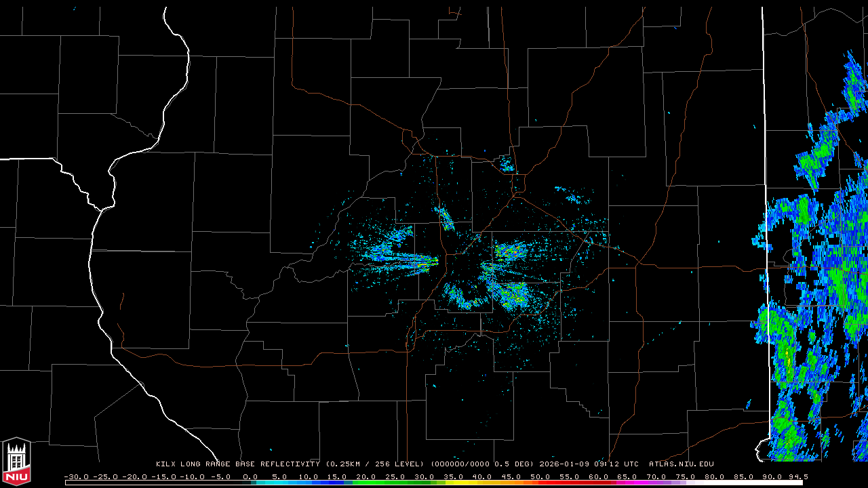Select the 35.0 dBZ label on the scale
Viewport: 868px width, 488px height.
point(454,477)
